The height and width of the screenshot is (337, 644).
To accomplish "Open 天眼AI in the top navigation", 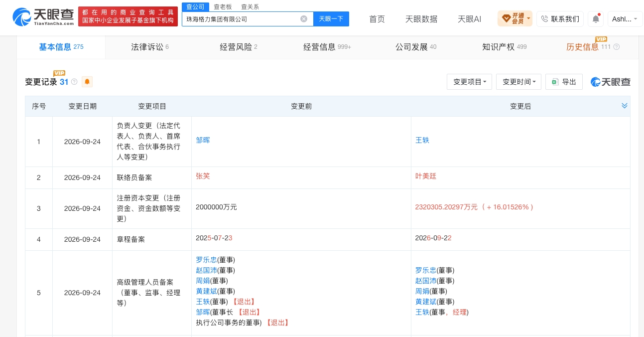I will click(469, 19).
